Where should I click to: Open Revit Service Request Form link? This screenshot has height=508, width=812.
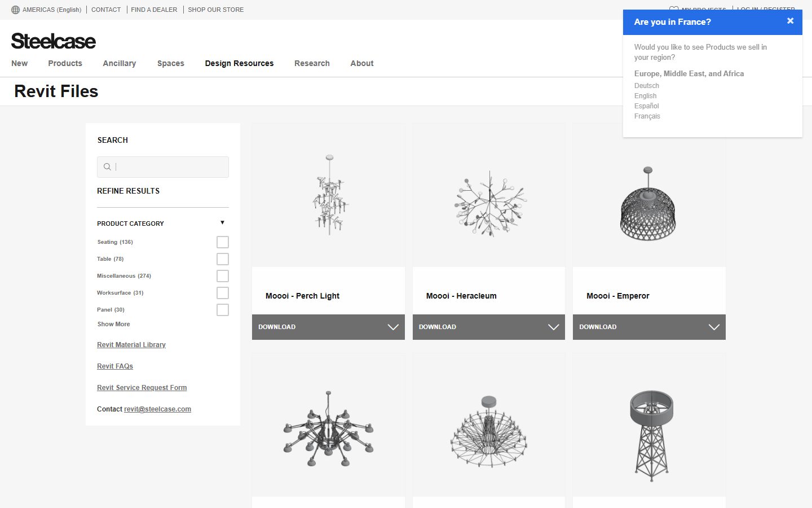pyautogui.click(x=142, y=388)
